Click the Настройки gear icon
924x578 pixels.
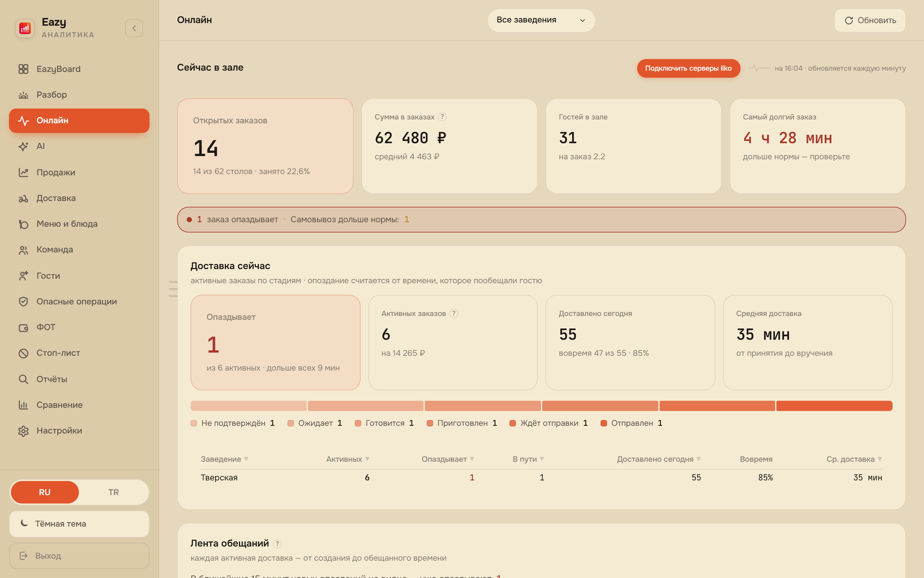tap(23, 431)
